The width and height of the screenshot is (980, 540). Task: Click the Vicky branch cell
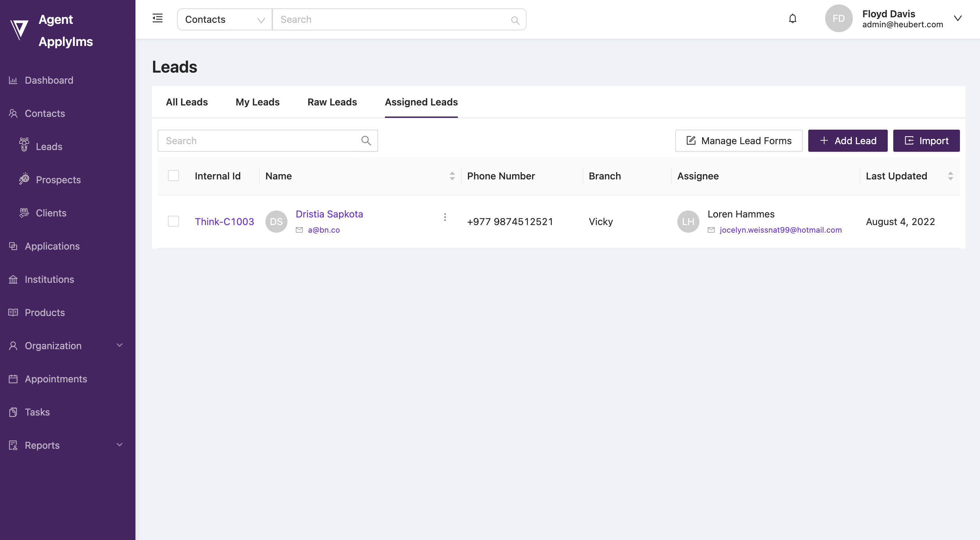(x=601, y=222)
